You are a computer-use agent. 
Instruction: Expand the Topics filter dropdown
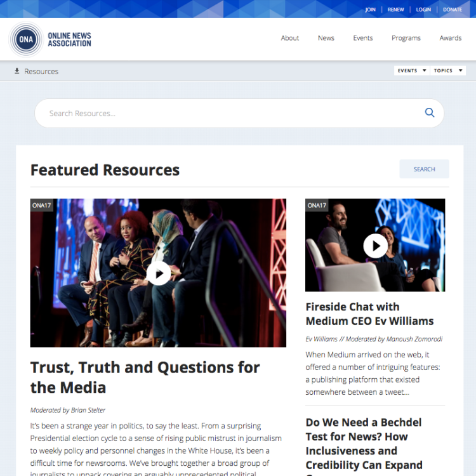[x=448, y=70]
